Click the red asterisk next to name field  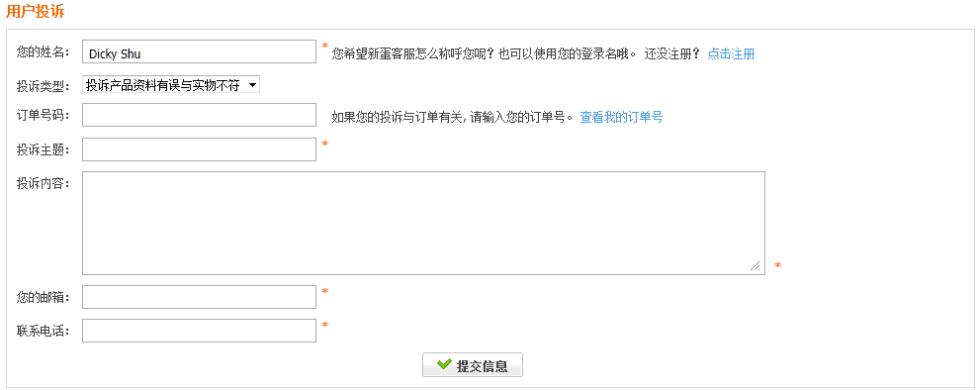[324, 47]
